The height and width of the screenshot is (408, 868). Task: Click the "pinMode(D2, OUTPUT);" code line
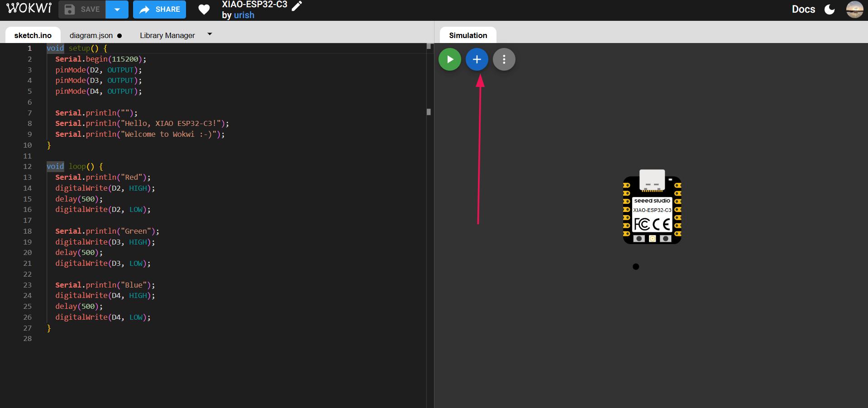(x=99, y=70)
